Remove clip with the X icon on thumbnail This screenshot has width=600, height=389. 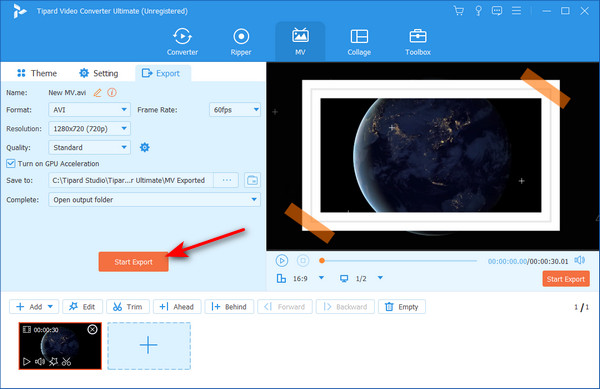pos(92,329)
